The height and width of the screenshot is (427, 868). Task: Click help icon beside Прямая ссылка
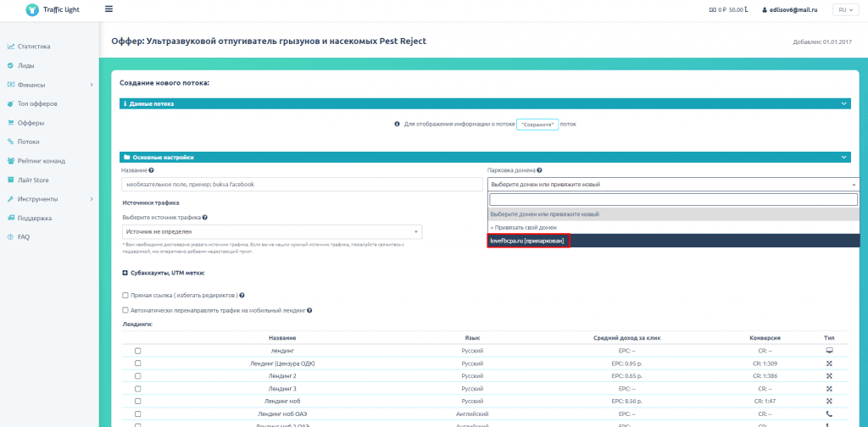coord(242,296)
